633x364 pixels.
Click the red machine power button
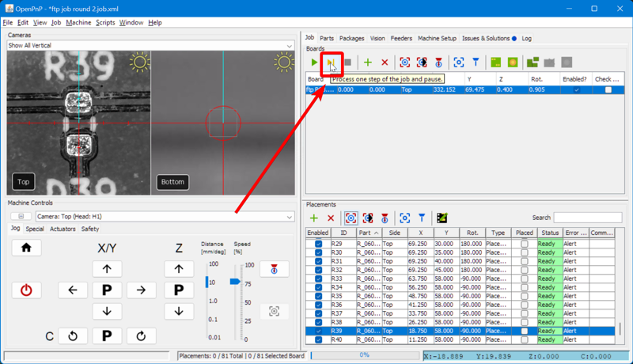[26, 290]
